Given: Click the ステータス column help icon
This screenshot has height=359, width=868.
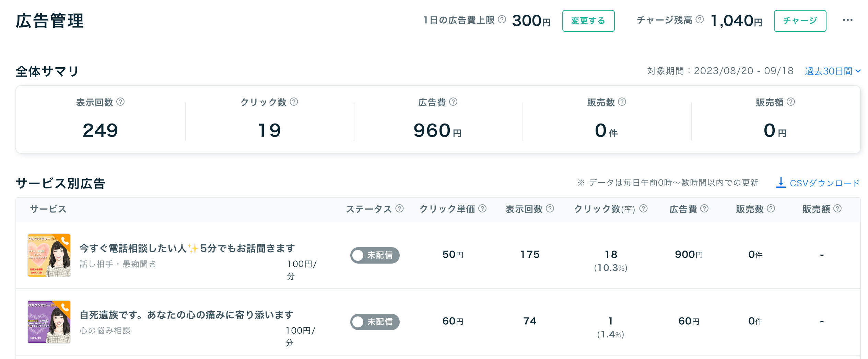Looking at the screenshot, I should click(399, 209).
